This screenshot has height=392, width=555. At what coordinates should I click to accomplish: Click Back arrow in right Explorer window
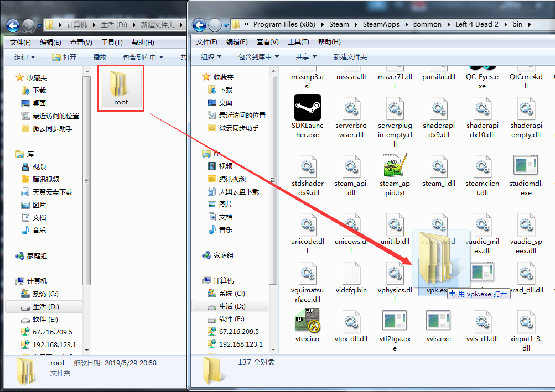199,25
